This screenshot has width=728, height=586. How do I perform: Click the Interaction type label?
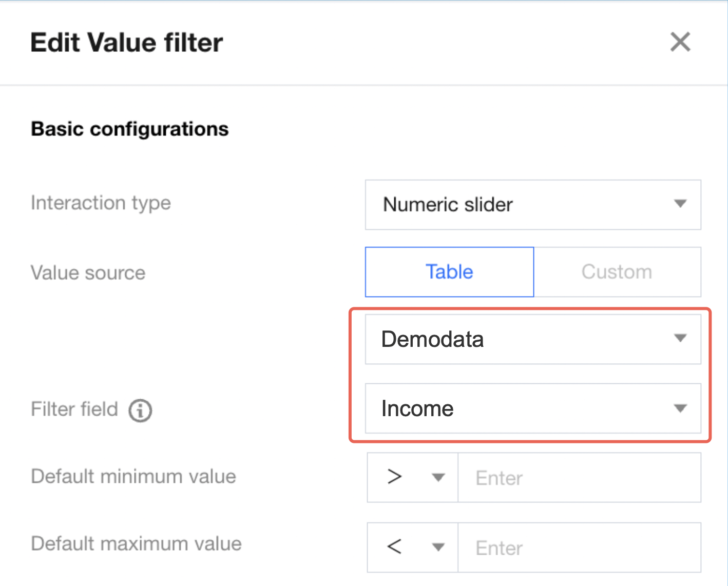[101, 203]
